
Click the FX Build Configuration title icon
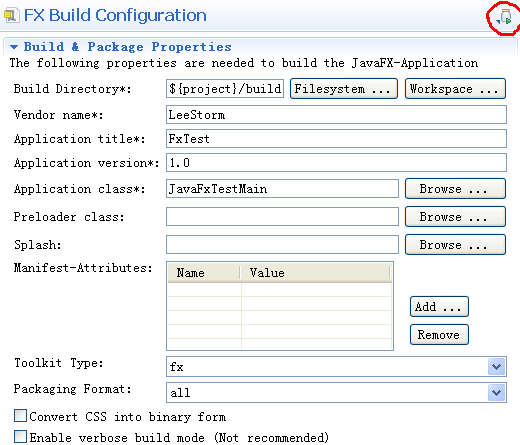pyautogui.click(x=11, y=16)
